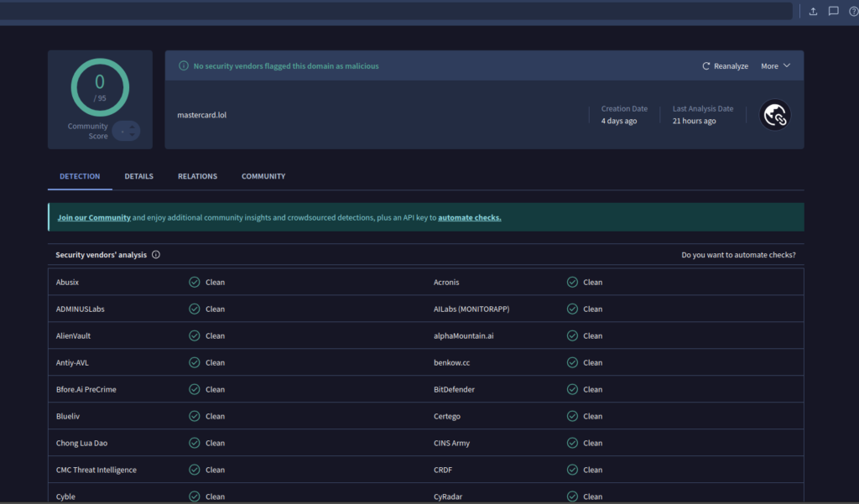859x504 pixels.
Task: Click the Clean checkmark beside CyRadar
Action: pyautogui.click(x=572, y=496)
